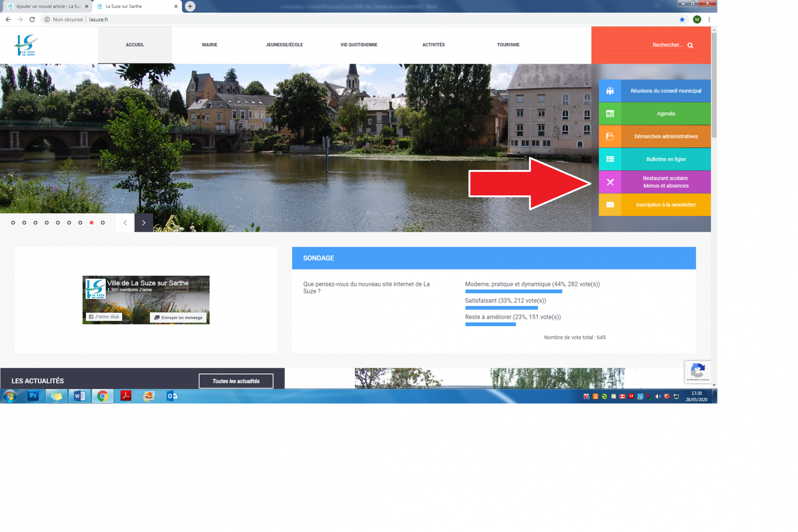Click Toutes les actualités button
The height and width of the screenshot is (532, 798).
(236, 381)
